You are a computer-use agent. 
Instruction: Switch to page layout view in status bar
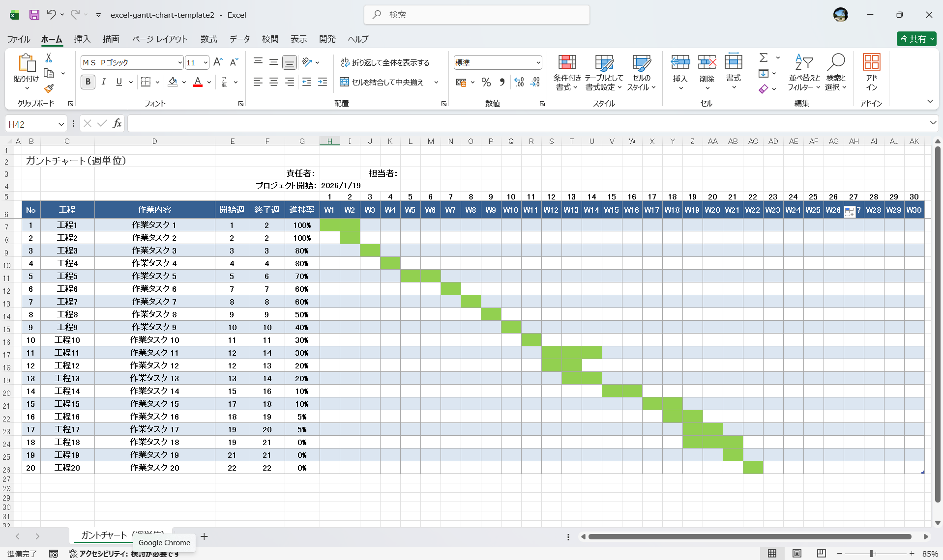797,554
